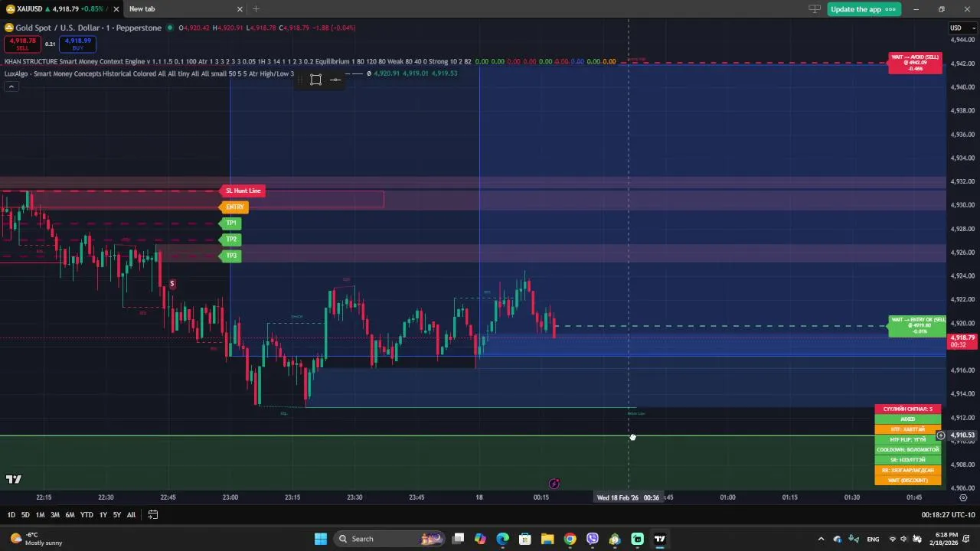This screenshot has height=551, width=980.
Task: Click the WAIT (DISCOUNT) dashboard cell
Action: click(908, 481)
